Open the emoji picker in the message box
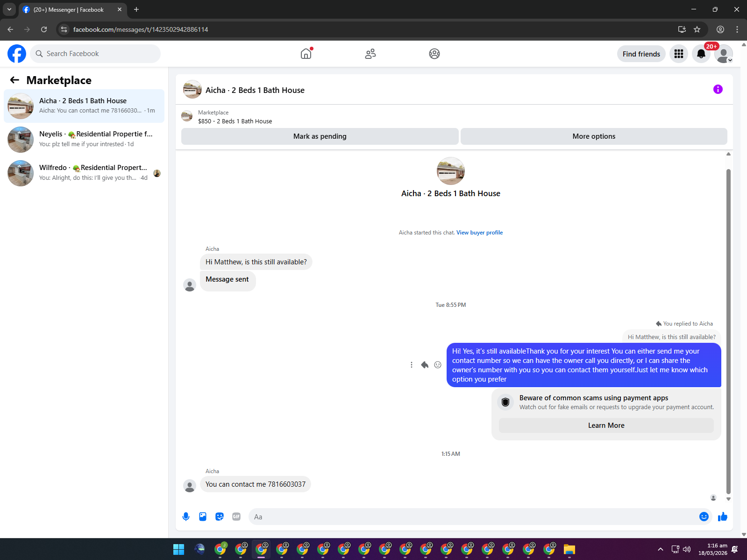 click(x=704, y=517)
